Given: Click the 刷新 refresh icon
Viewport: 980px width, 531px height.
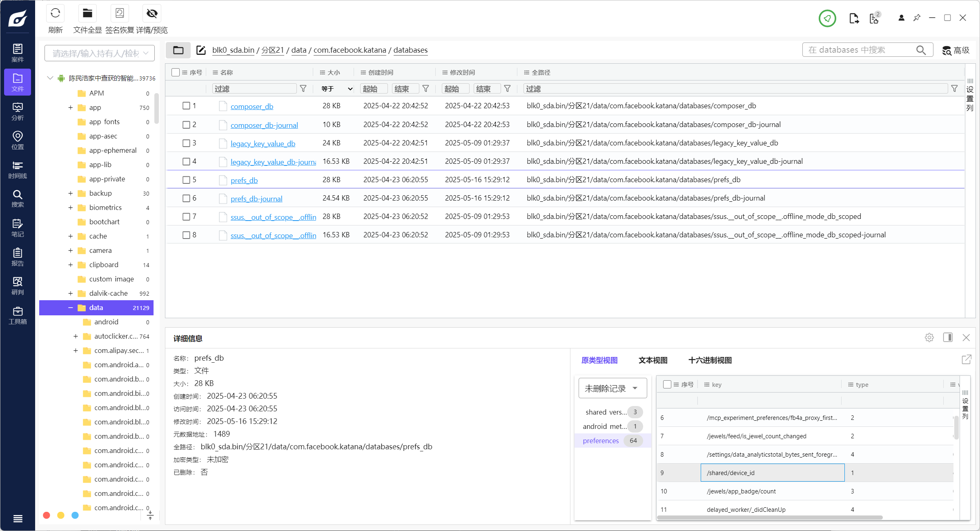Looking at the screenshot, I should [55, 13].
